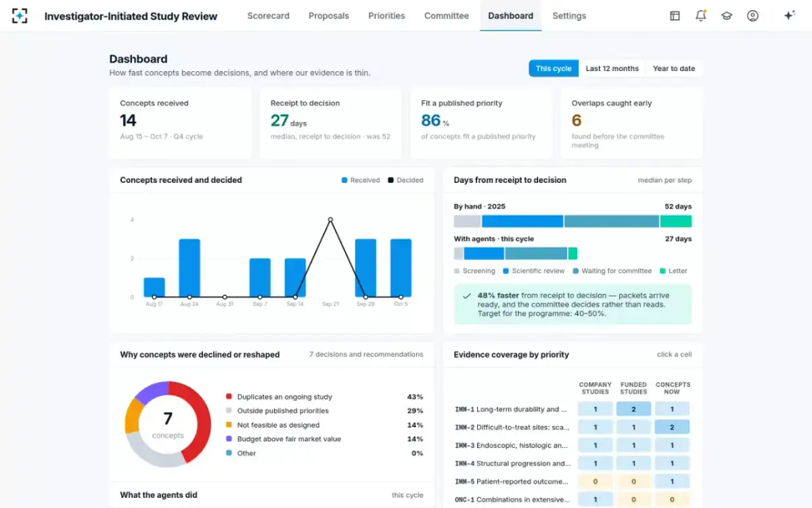Click the By hand Waiting for committee segment
Screen dimensions: 812x508
coord(612,221)
